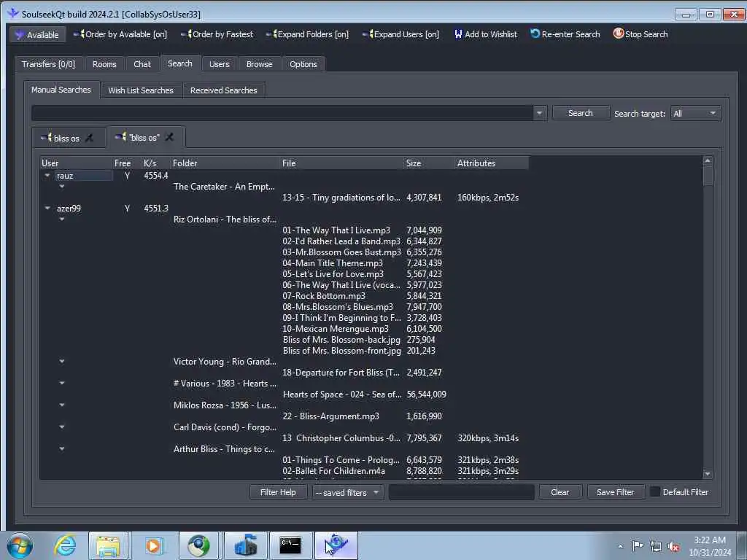Click the results scrollbar up arrow

click(708, 161)
